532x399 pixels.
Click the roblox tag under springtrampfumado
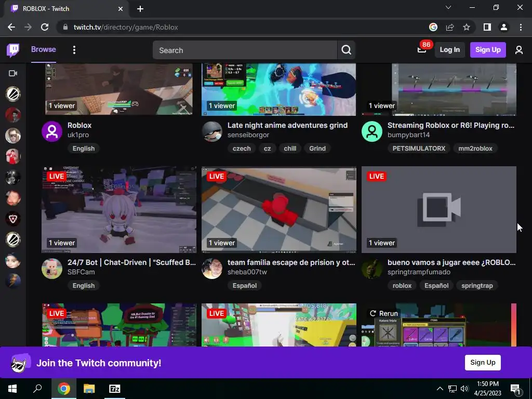click(402, 285)
